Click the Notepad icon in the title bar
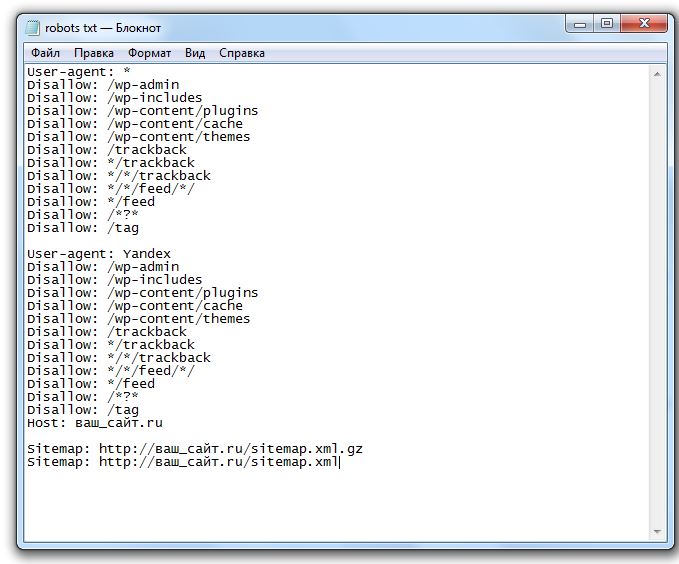679x564 pixels. point(32,27)
